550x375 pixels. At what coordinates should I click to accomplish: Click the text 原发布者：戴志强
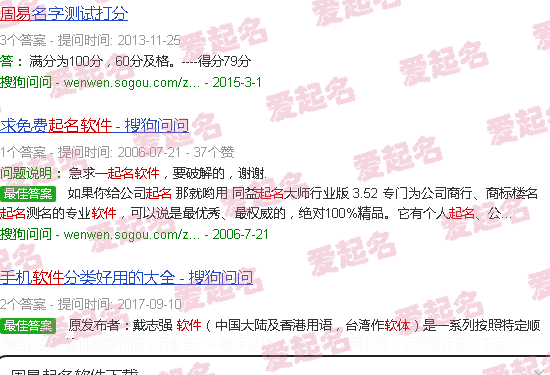120,325
